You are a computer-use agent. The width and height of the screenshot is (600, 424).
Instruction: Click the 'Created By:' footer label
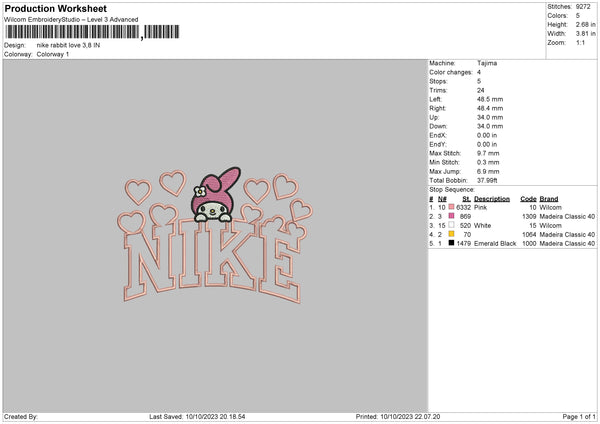coord(21,416)
